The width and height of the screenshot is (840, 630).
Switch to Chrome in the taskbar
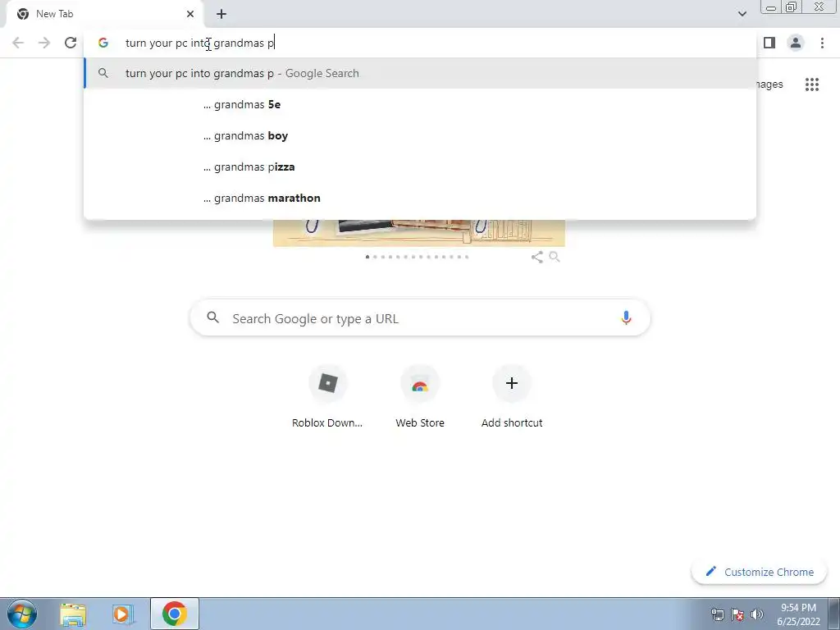[174, 614]
